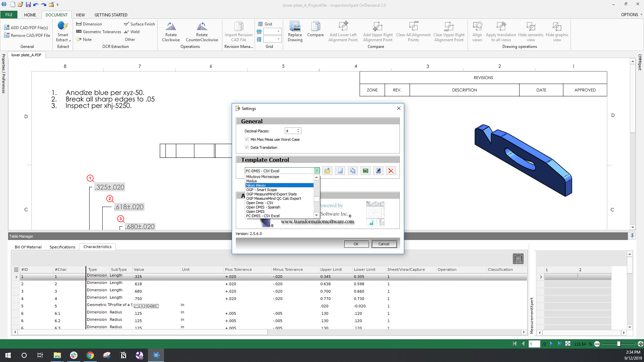Switch to the Bill Of Material tab
Viewport: 644px width, 362px height.
(28, 247)
